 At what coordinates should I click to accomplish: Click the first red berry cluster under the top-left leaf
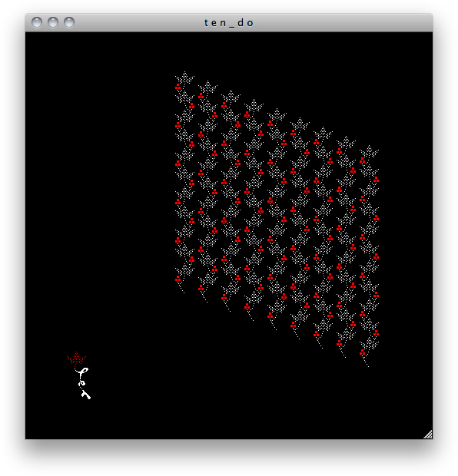coord(178,87)
